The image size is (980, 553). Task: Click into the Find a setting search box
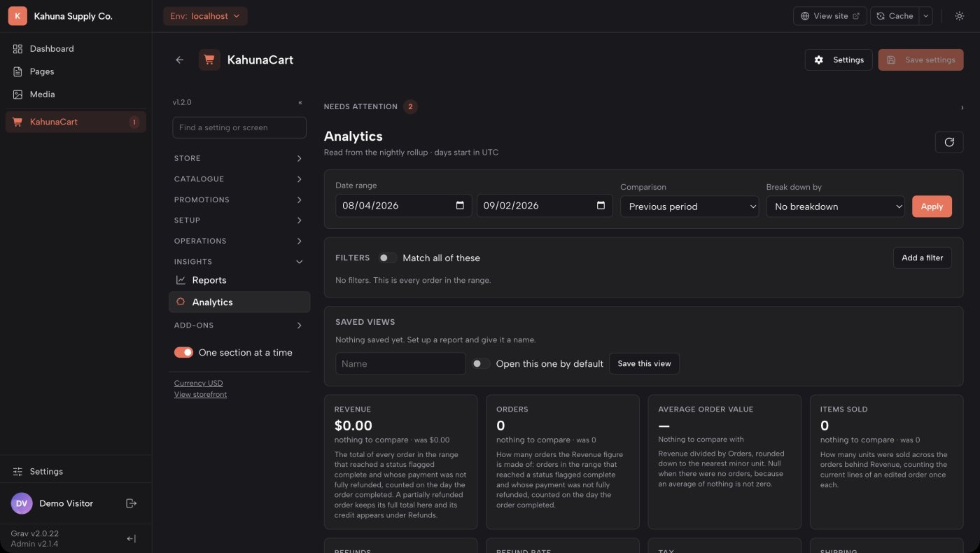point(239,127)
